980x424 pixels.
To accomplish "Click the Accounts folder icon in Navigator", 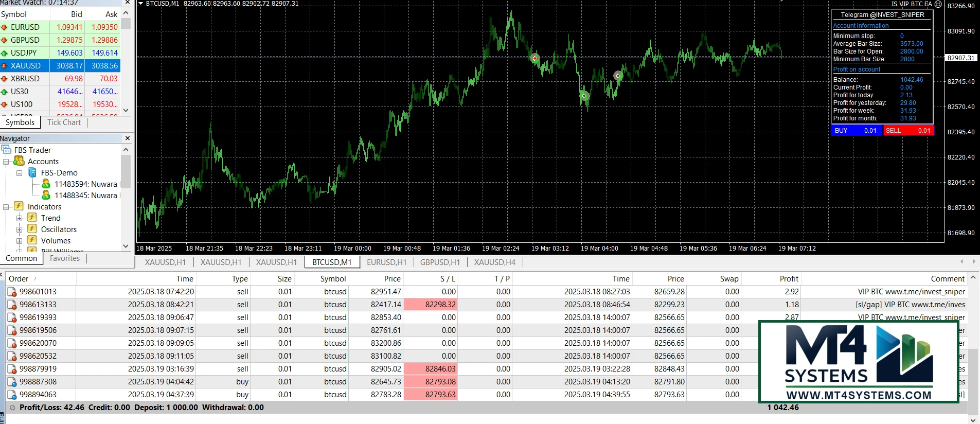I will 19,161.
